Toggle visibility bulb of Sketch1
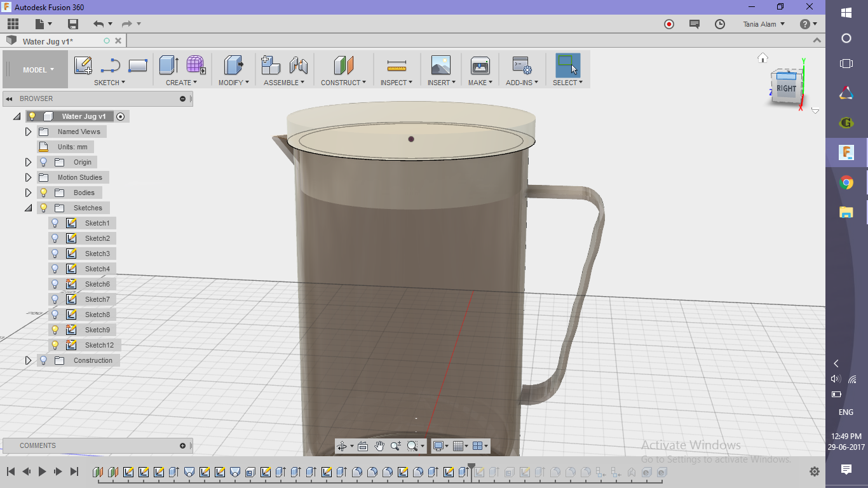 (x=55, y=223)
